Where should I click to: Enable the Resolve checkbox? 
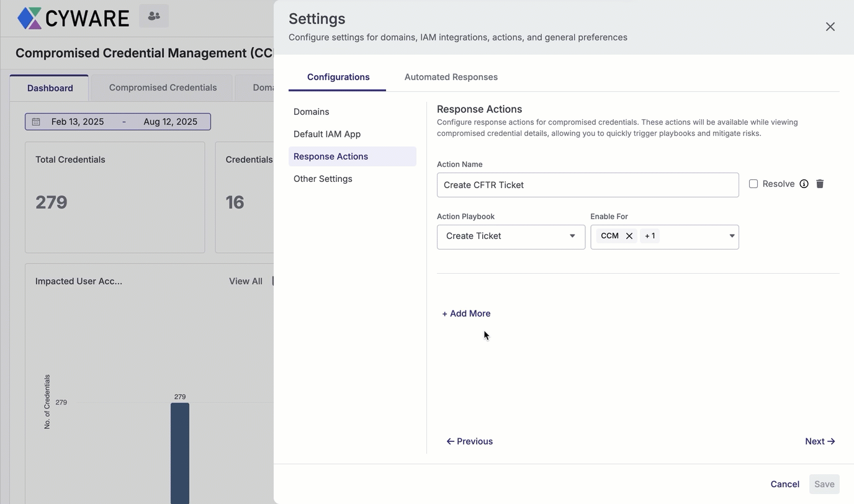point(753,184)
